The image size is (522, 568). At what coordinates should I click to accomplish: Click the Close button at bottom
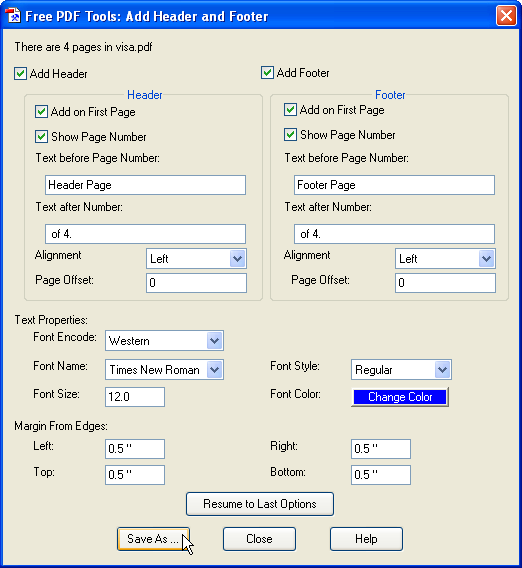click(x=259, y=539)
